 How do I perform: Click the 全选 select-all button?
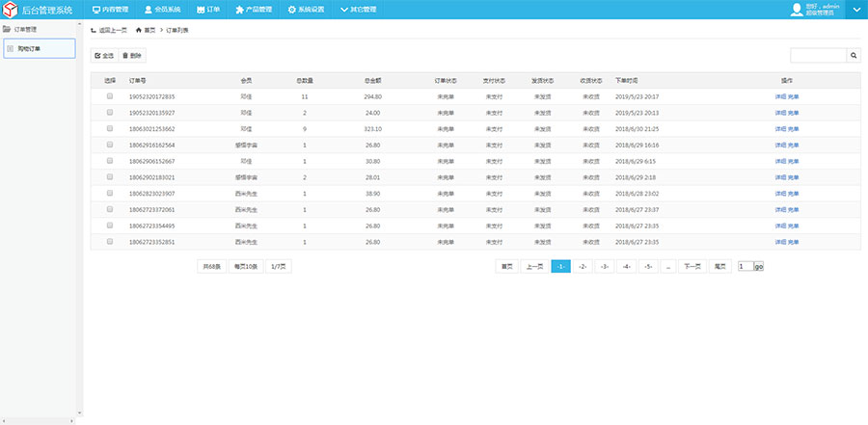tap(104, 56)
